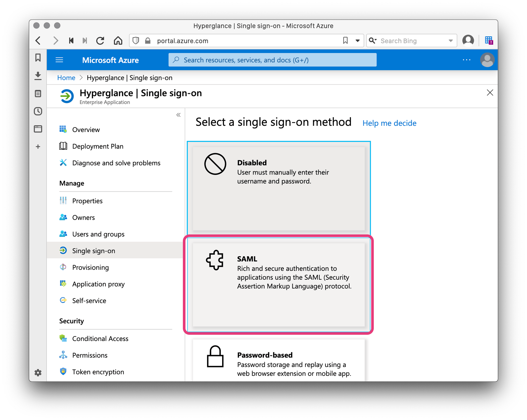
Task: Open the Microsoft Azure hamburger menu
Action: pyautogui.click(x=59, y=60)
